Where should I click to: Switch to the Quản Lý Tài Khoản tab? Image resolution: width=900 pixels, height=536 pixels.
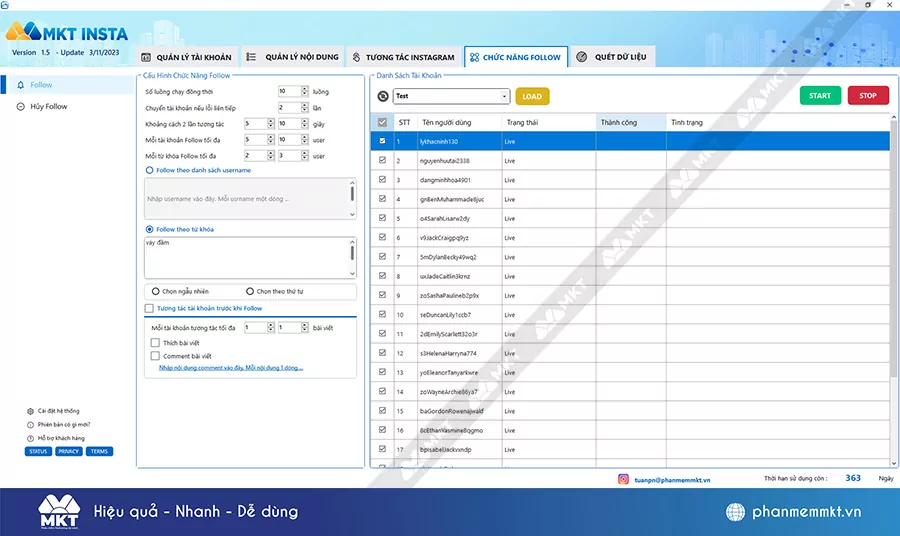pos(187,57)
